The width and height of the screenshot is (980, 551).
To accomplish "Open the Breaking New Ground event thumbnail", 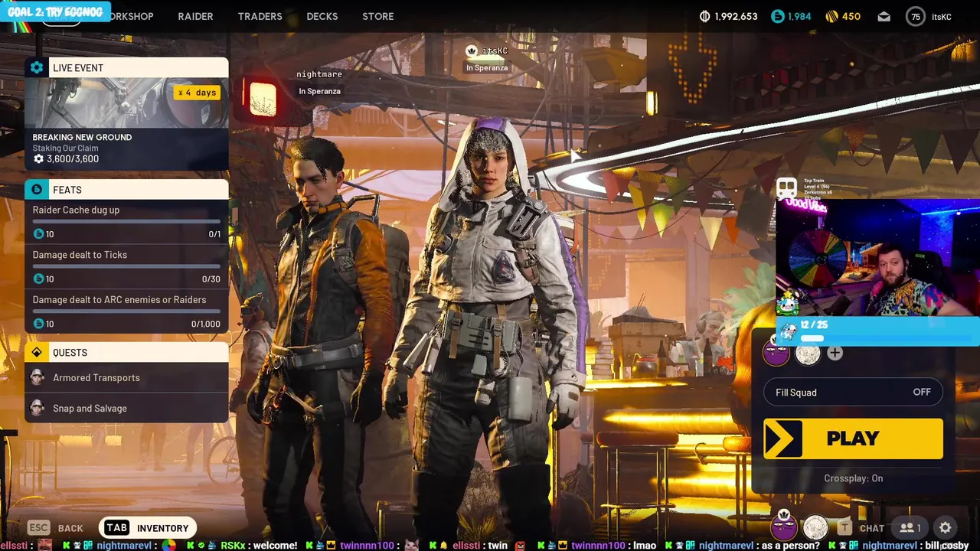I will point(126,103).
